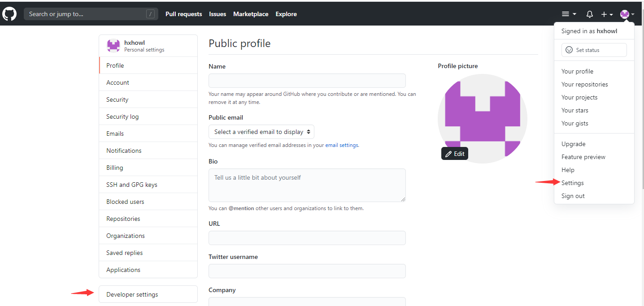Click the Name input field
Image resolution: width=644 pixels, height=306 pixels.
(x=307, y=81)
